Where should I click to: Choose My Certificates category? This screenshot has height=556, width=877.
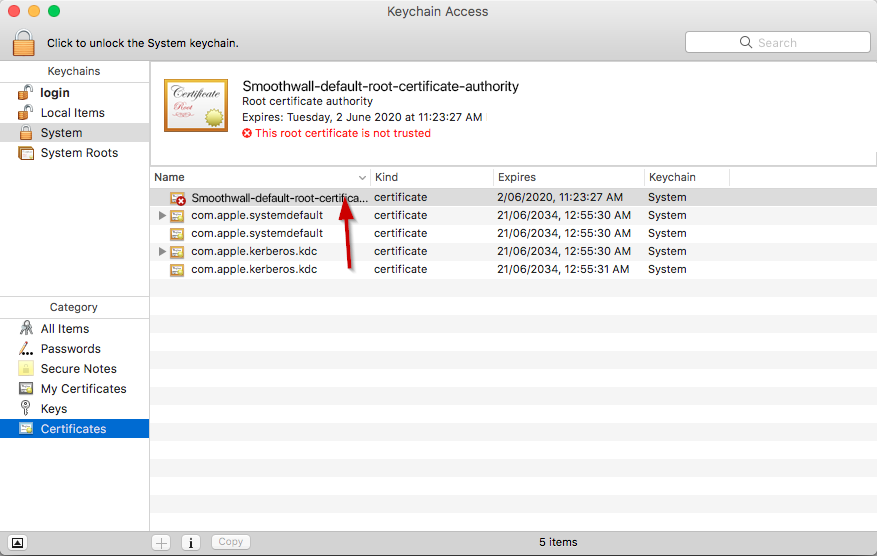(83, 389)
